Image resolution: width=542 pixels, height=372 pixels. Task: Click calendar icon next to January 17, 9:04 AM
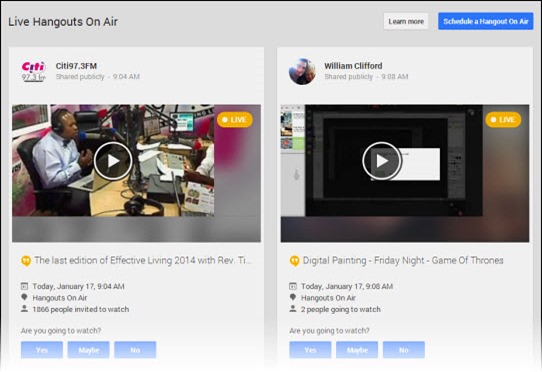[24, 286]
